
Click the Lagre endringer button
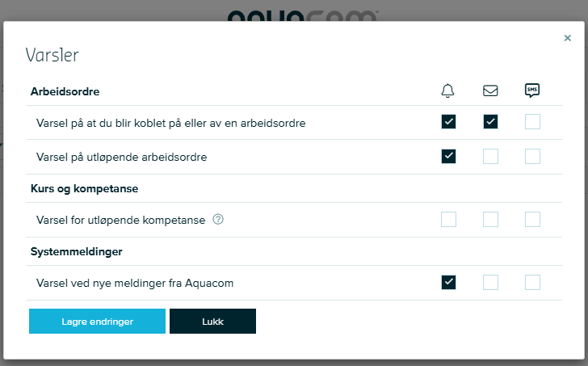(97, 321)
